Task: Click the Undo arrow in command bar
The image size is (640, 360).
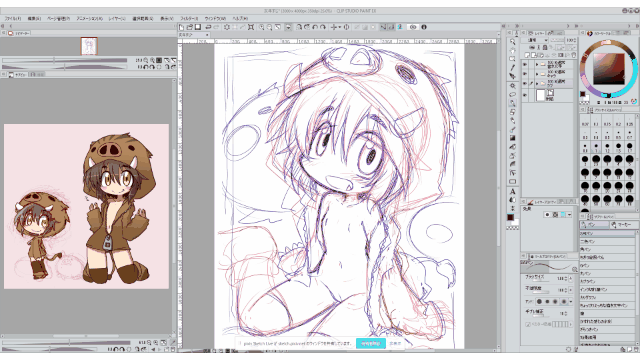Action: pyautogui.click(x=208, y=27)
